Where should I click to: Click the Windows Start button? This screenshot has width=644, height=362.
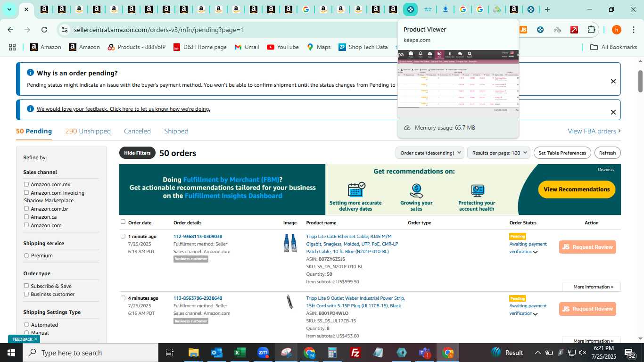coord(11,353)
